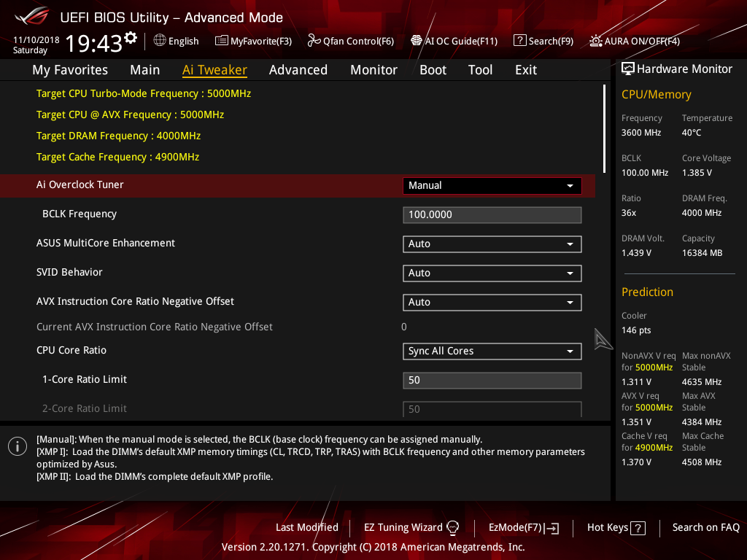The image size is (747, 560).
Task: Open Qfan Control from the top toolbar
Action: tap(350, 41)
